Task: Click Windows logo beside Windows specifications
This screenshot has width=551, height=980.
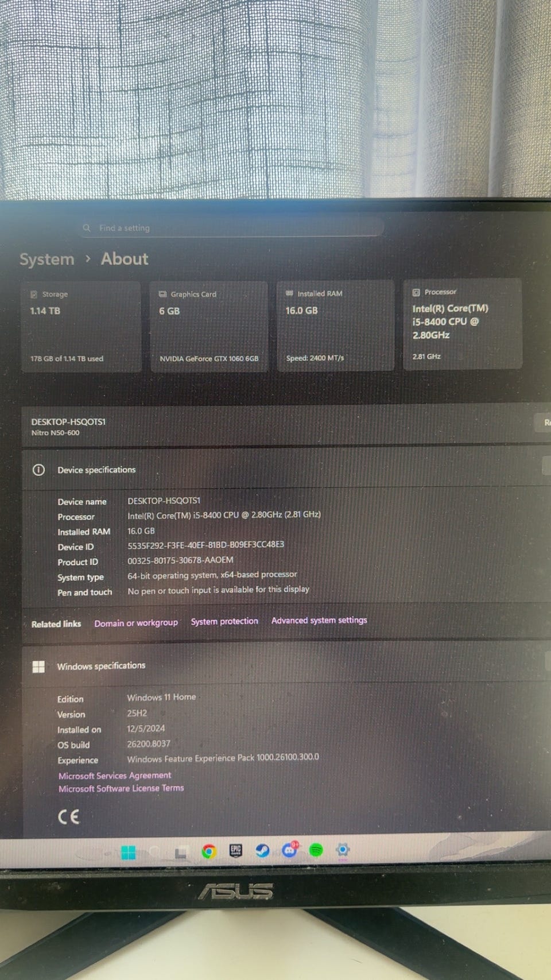Action: point(38,667)
